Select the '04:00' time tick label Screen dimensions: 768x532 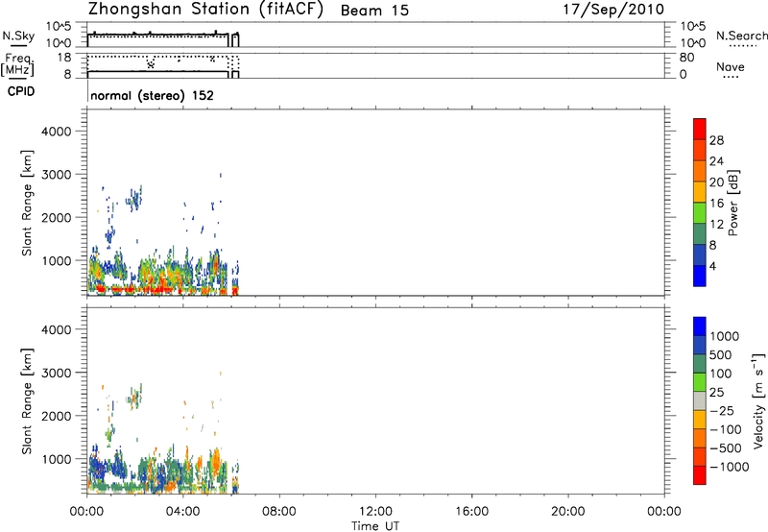(x=182, y=512)
